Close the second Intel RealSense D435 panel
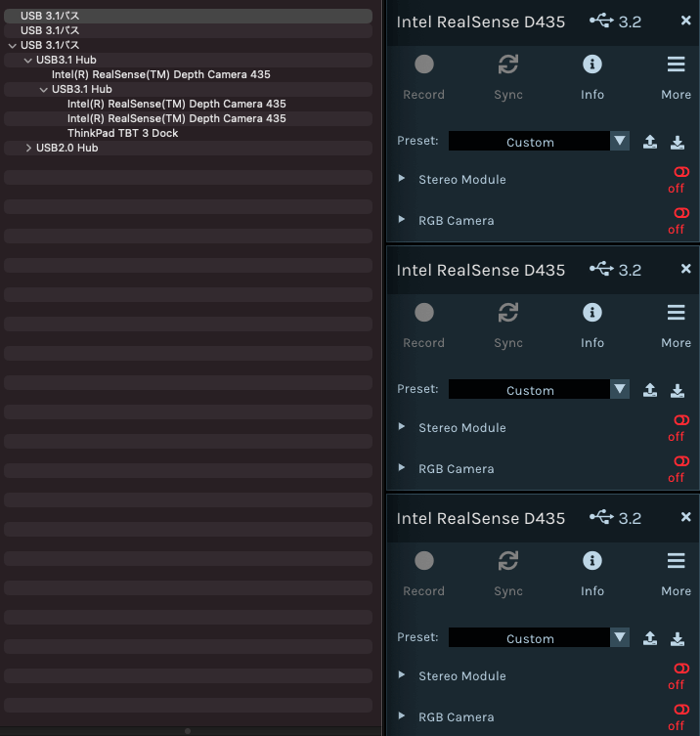Screen dimensions: 700x736 pyautogui.click(x=686, y=269)
